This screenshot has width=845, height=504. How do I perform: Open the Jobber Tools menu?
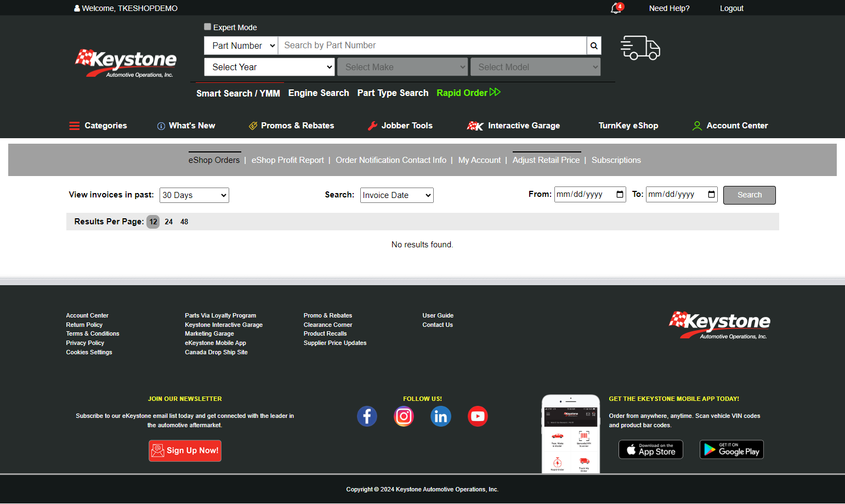click(400, 126)
